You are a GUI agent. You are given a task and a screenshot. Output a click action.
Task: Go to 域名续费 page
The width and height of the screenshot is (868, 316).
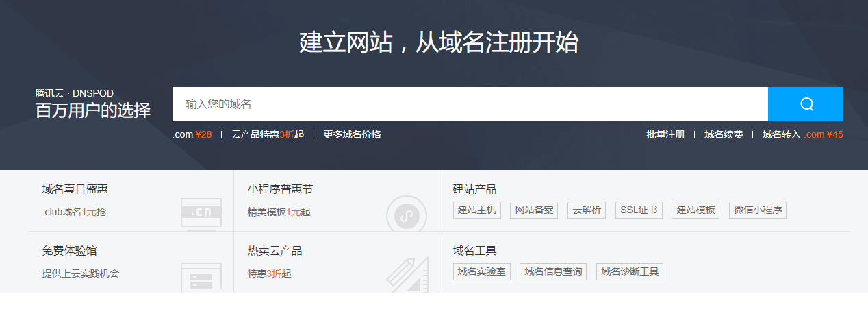(724, 134)
